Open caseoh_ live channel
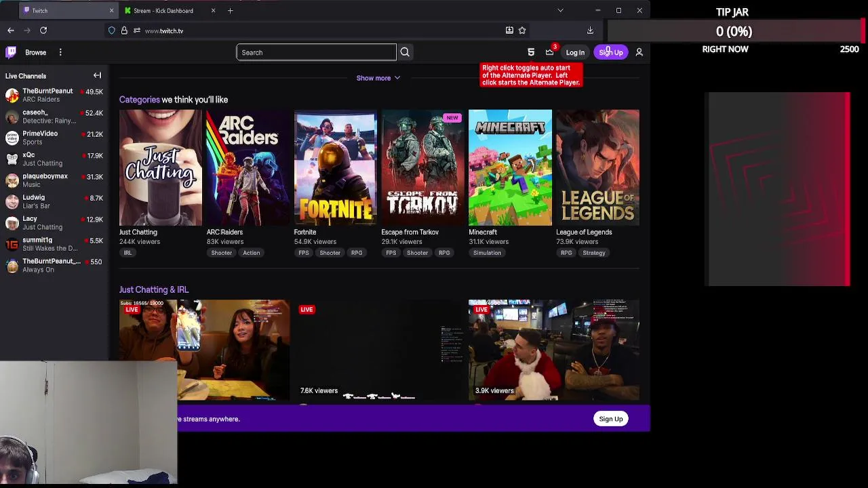The height and width of the screenshot is (488, 868). click(54, 117)
